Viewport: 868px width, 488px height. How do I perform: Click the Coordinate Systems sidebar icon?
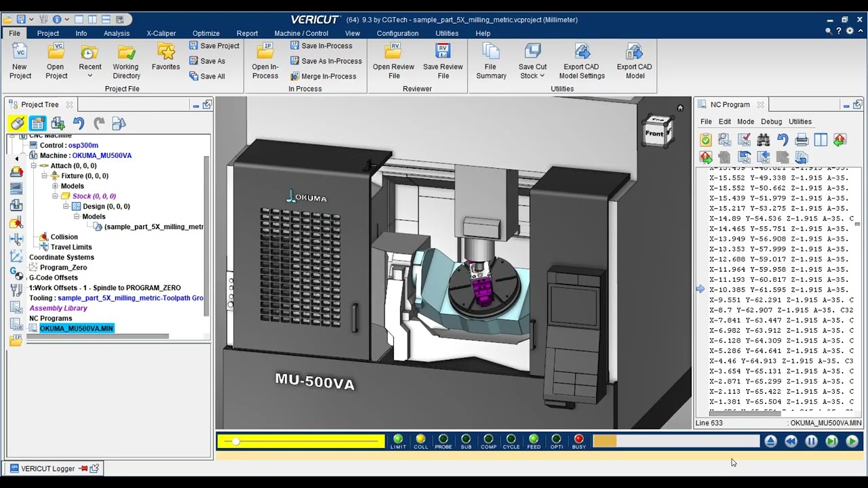pos(16,256)
